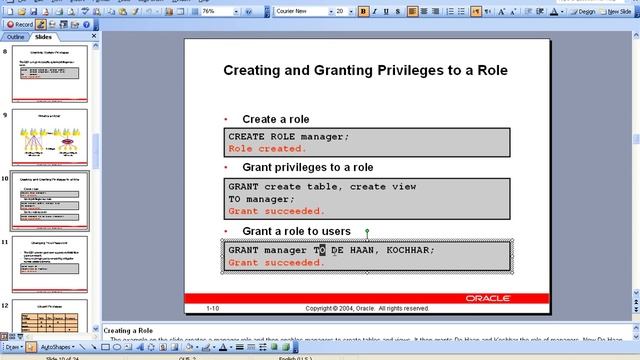640x360 pixels.
Task: Open the zoom percentage dropdown
Action: [x=236, y=12]
